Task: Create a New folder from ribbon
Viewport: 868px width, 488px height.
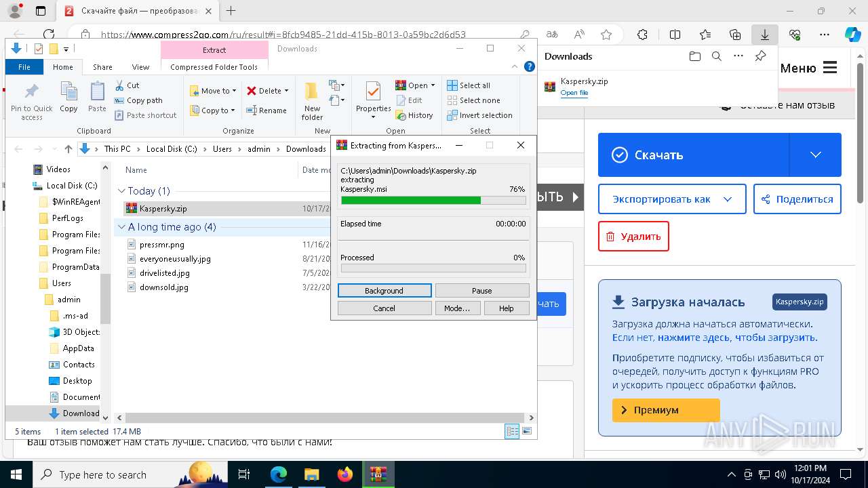Action: 312,102
